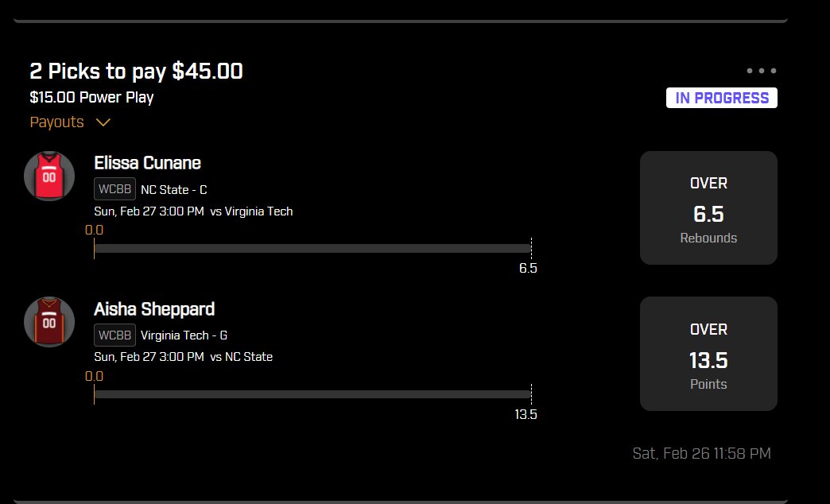Click Aisha Sheppard's maroon jersey avatar
The image size is (830, 504).
coord(49,322)
